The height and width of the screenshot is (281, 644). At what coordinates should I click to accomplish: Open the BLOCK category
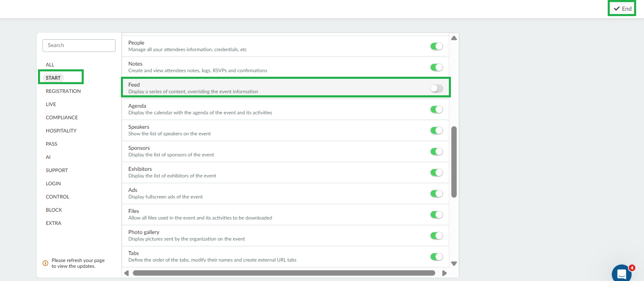point(54,210)
